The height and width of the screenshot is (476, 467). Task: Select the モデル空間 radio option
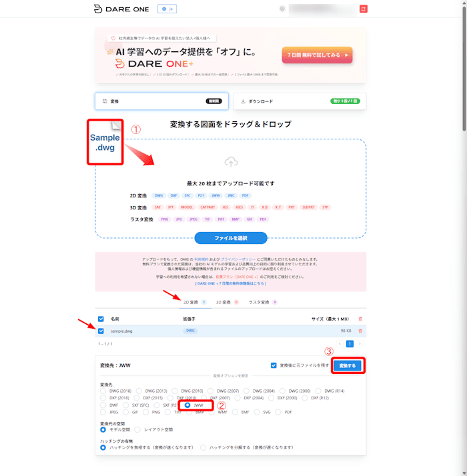103,429
